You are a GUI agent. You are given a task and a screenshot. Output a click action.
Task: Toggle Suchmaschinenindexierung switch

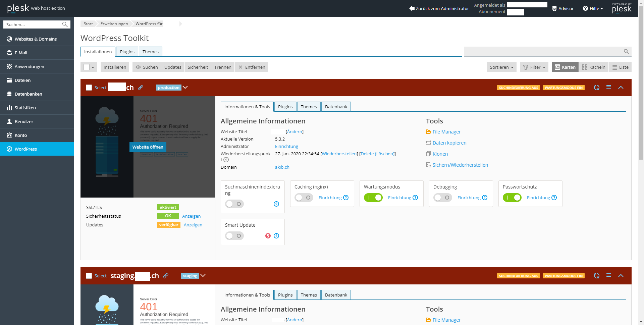[x=234, y=204]
